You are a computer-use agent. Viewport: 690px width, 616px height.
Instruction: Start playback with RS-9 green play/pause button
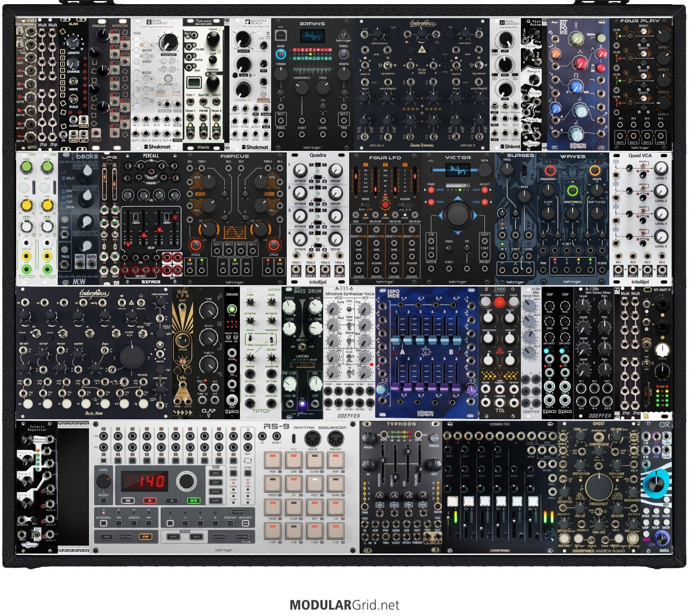click(x=195, y=500)
